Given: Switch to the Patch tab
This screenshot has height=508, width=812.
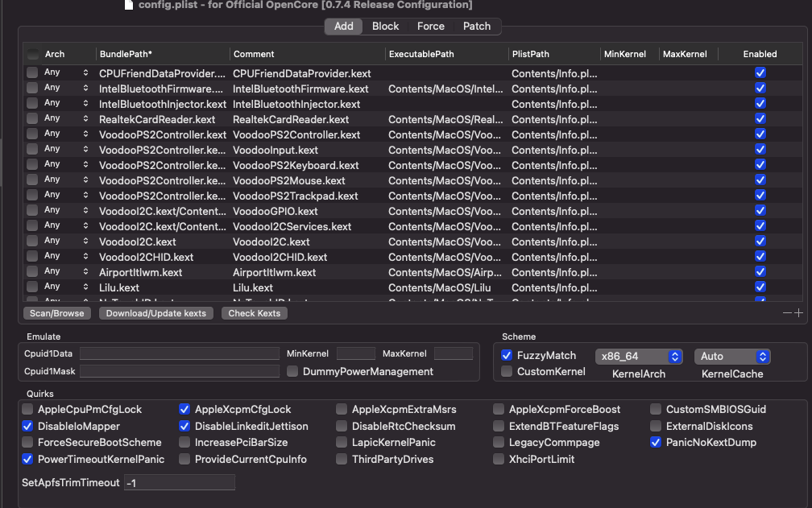Looking at the screenshot, I should coord(476,27).
